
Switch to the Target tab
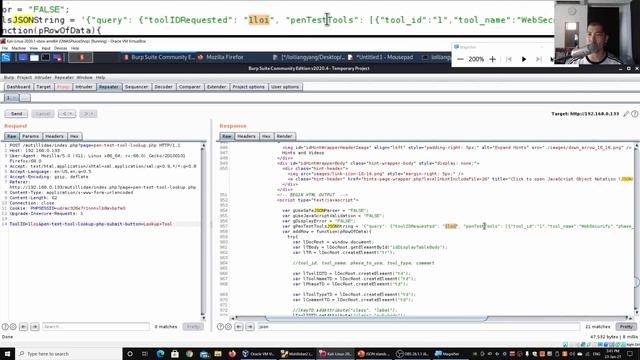[43, 87]
